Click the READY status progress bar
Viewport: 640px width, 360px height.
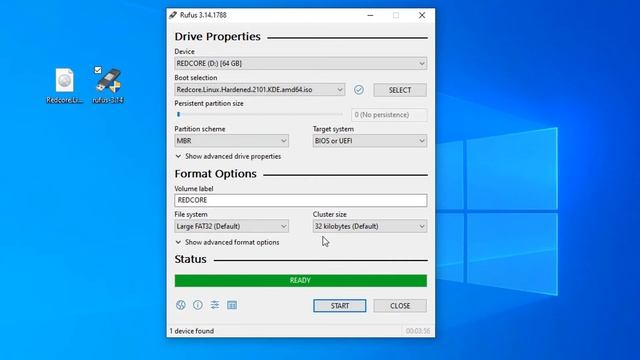click(x=301, y=280)
